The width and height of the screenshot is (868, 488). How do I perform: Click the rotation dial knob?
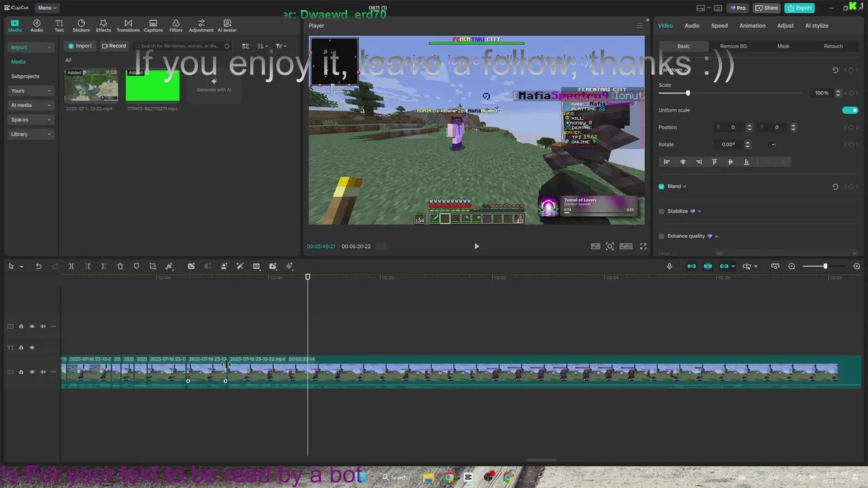pyautogui.click(x=773, y=144)
